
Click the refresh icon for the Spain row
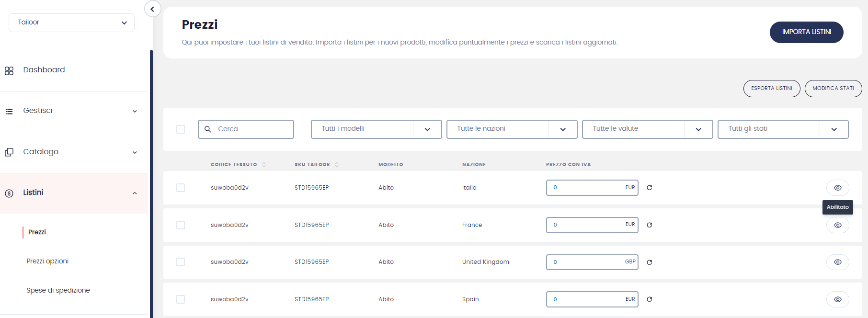coord(650,299)
